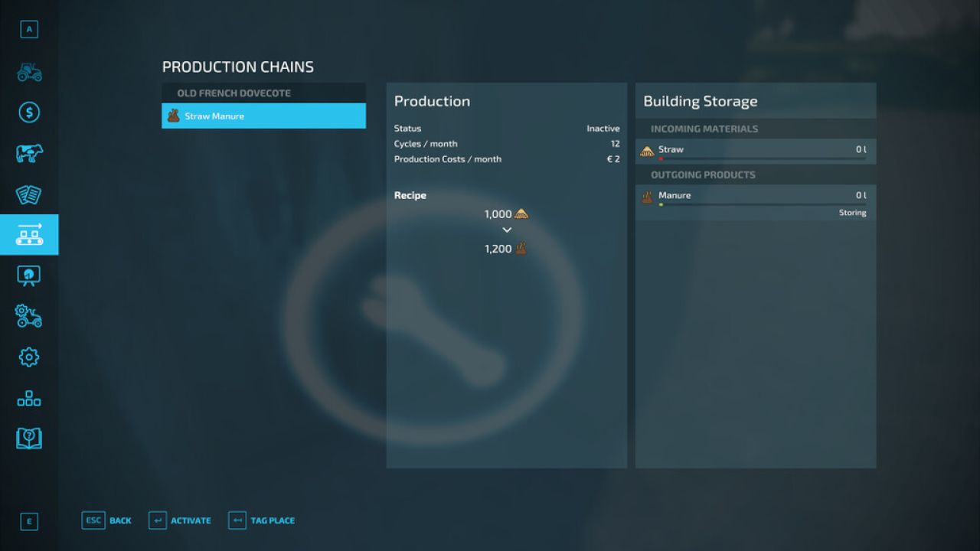
Task: Click the Production panel heading
Action: [x=432, y=101]
